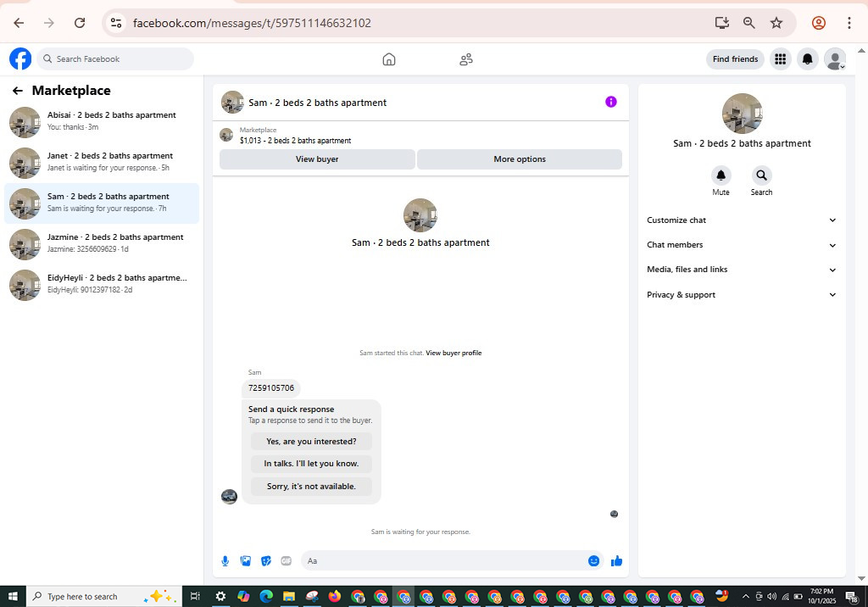This screenshot has height=607, width=868.
Task: Open the zoom magnifier icon in address bar
Action: point(749,23)
